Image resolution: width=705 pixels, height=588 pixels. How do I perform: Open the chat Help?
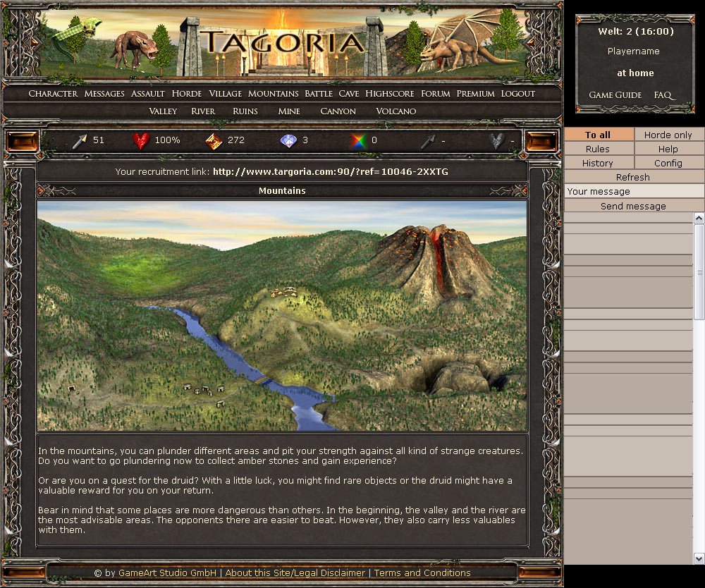tap(670, 149)
